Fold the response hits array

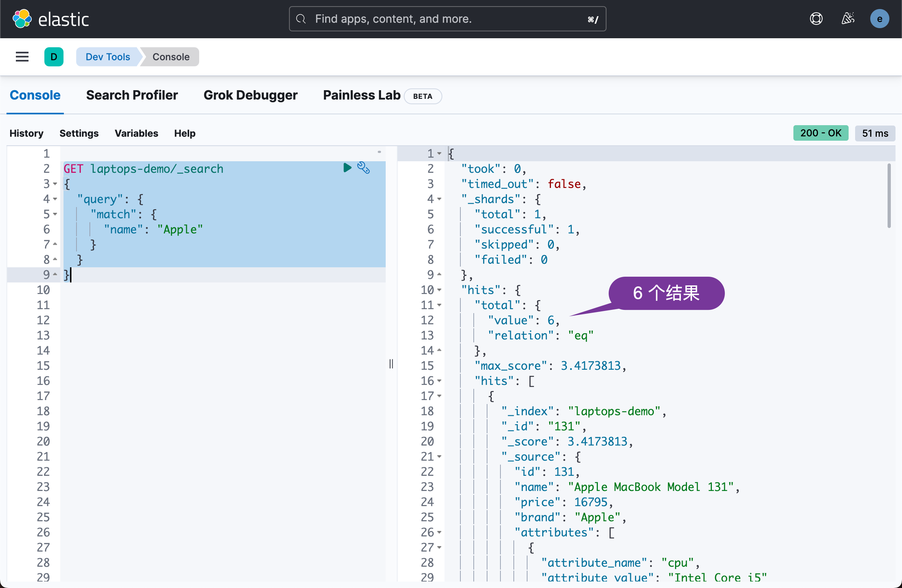[x=439, y=381]
